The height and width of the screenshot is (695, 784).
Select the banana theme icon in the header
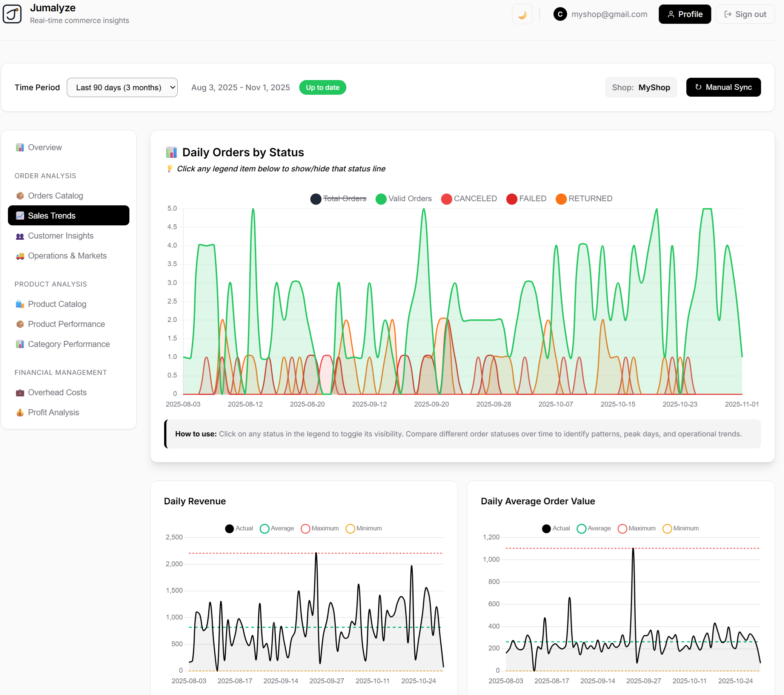522,14
